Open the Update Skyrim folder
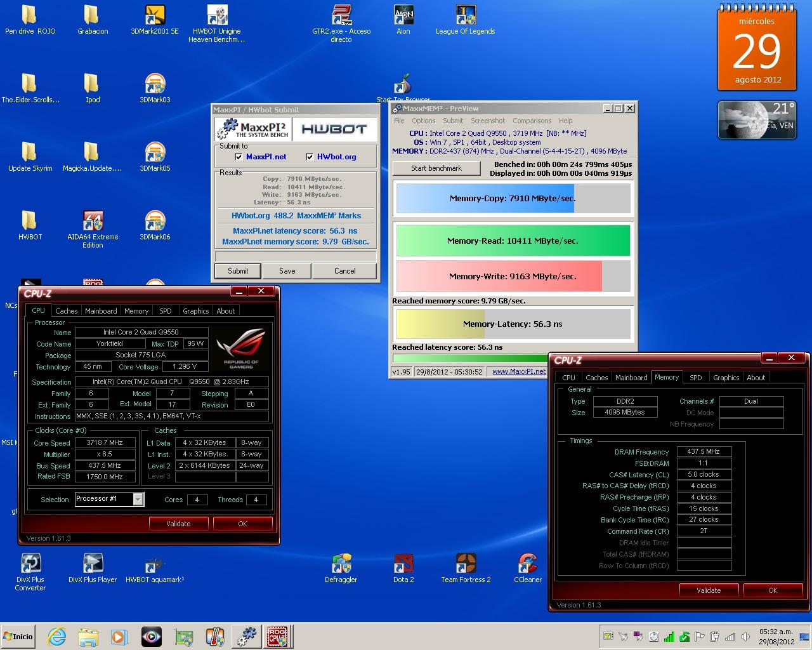Screen dimensions: 812x650 (x=30, y=157)
